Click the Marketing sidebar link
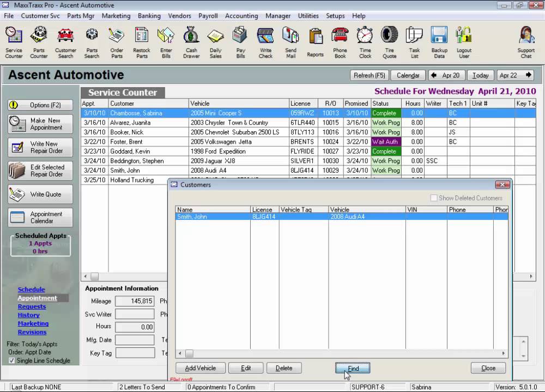This screenshot has width=545, height=392. (x=33, y=323)
